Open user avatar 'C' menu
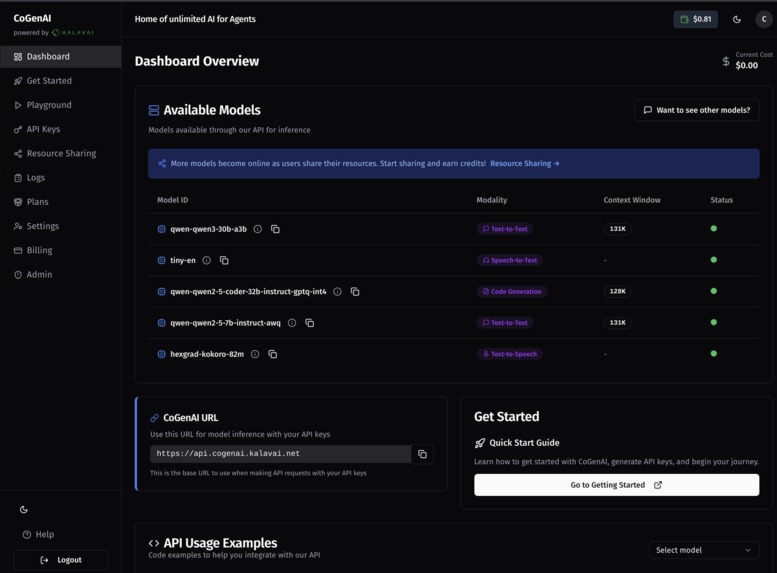Screen dimensions: 777x573 (x=764, y=19)
